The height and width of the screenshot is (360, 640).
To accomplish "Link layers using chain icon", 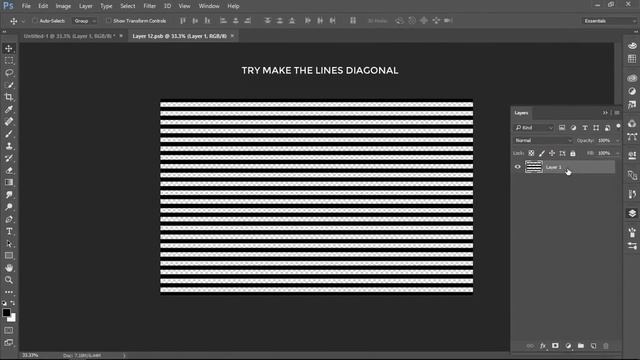I will pos(530,346).
